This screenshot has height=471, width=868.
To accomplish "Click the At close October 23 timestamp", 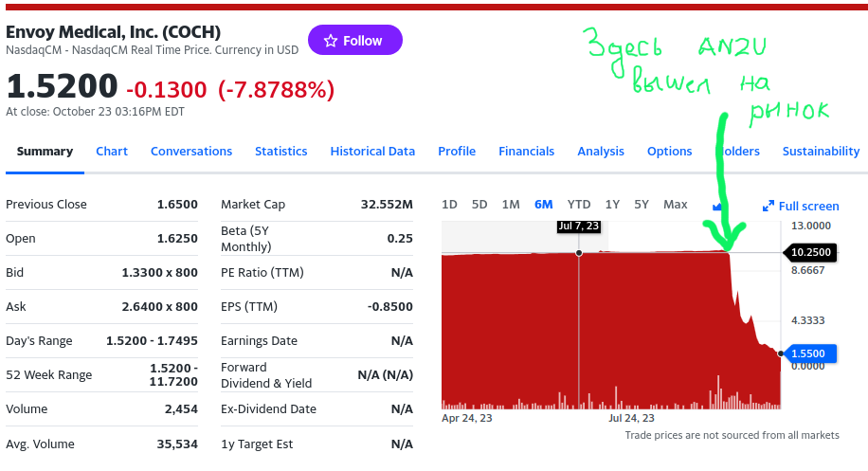I will pyautogui.click(x=95, y=111).
